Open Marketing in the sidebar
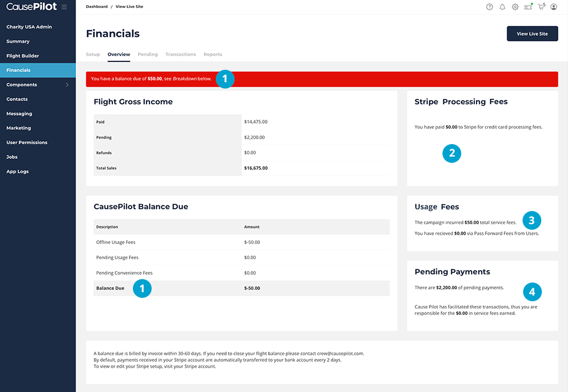The image size is (568, 392). [19, 128]
